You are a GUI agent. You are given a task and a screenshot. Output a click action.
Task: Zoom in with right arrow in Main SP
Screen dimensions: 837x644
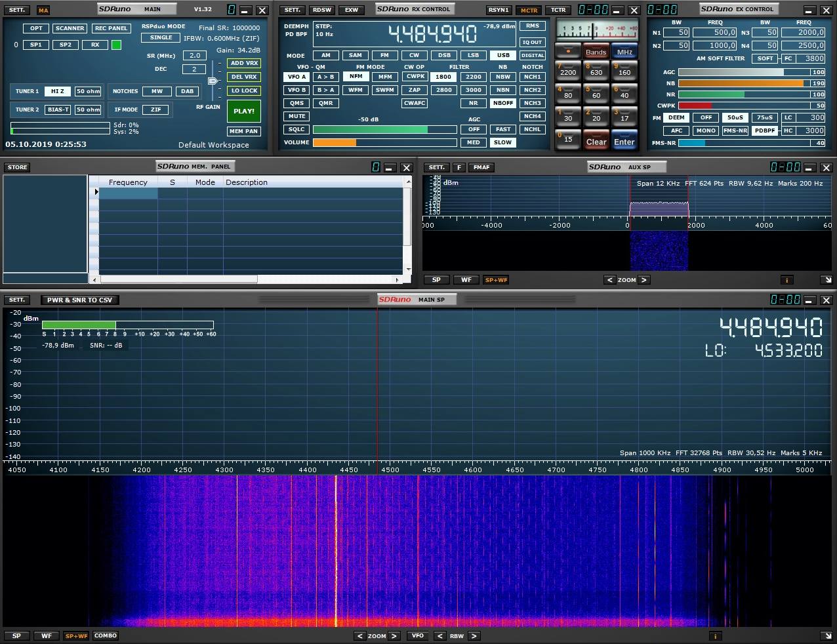coord(394,635)
